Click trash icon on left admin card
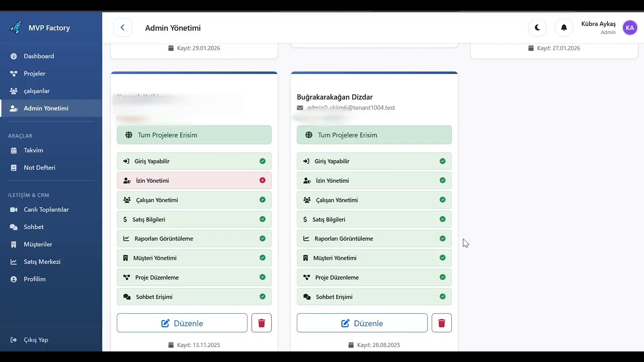Screen dimensions: 644x362 pyautogui.click(x=262, y=323)
